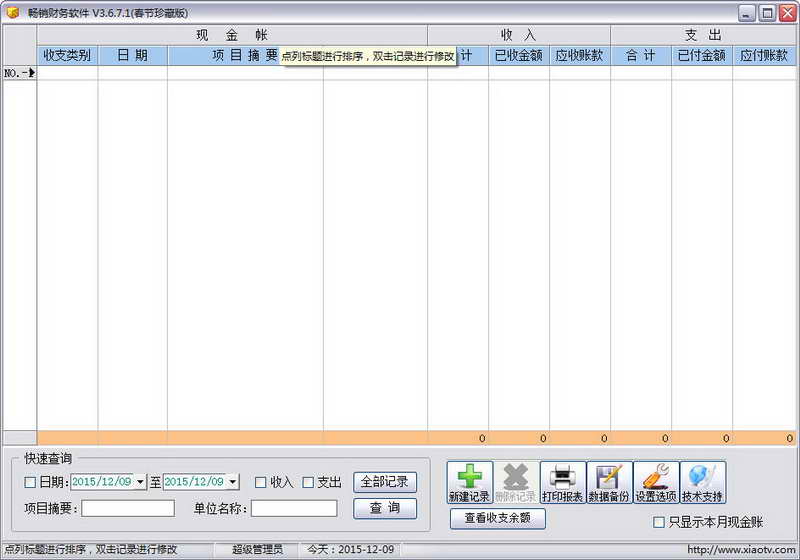
Task: Sort by 项目摘要 column header
Action: pos(245,55)
